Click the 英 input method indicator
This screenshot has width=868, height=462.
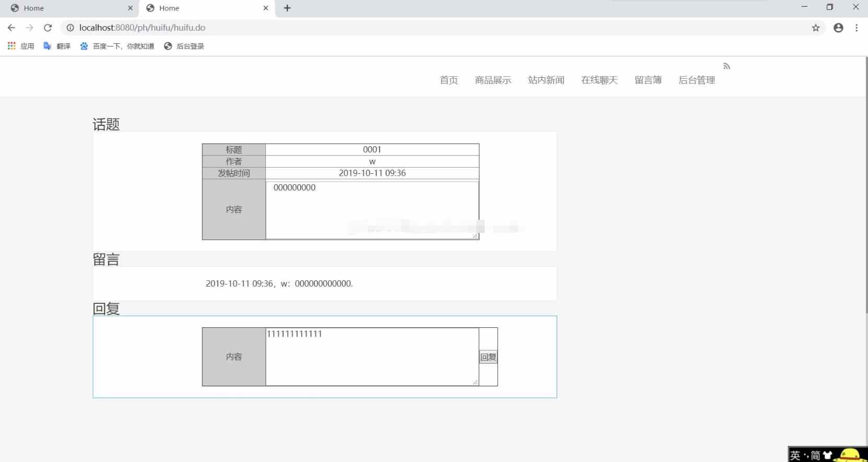[795, 455]
